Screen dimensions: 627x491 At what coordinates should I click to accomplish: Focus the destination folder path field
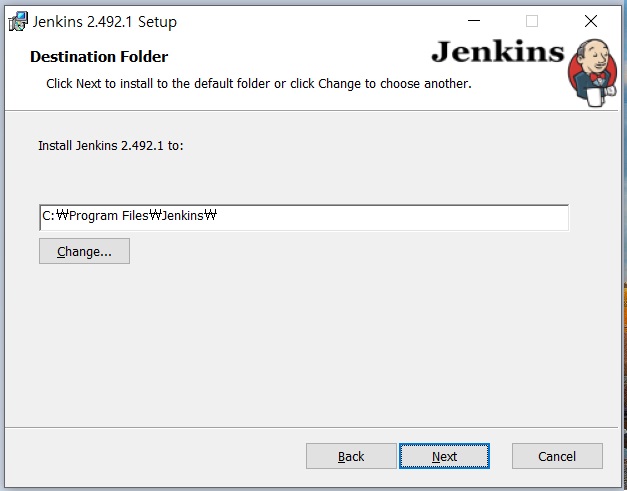point(304,217)
